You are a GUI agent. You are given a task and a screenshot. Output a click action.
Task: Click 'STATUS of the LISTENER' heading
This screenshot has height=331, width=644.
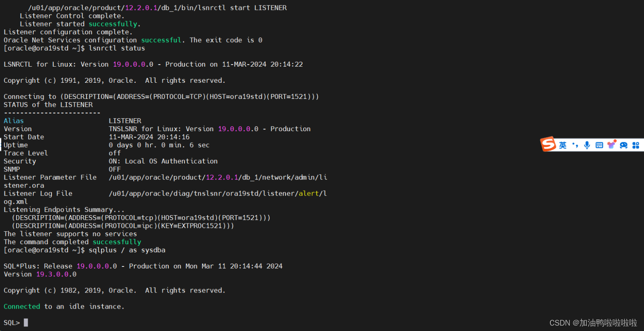[48, 105]
